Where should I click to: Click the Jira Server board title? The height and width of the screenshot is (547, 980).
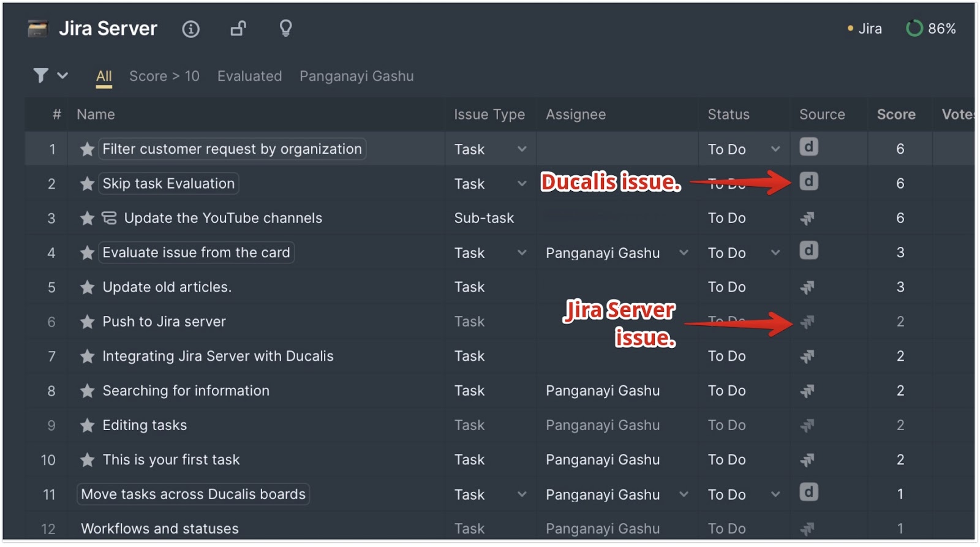108,29
